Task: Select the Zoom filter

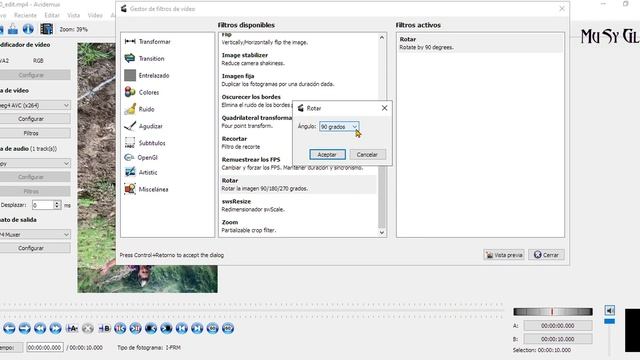Action: (x=298, y=226)
